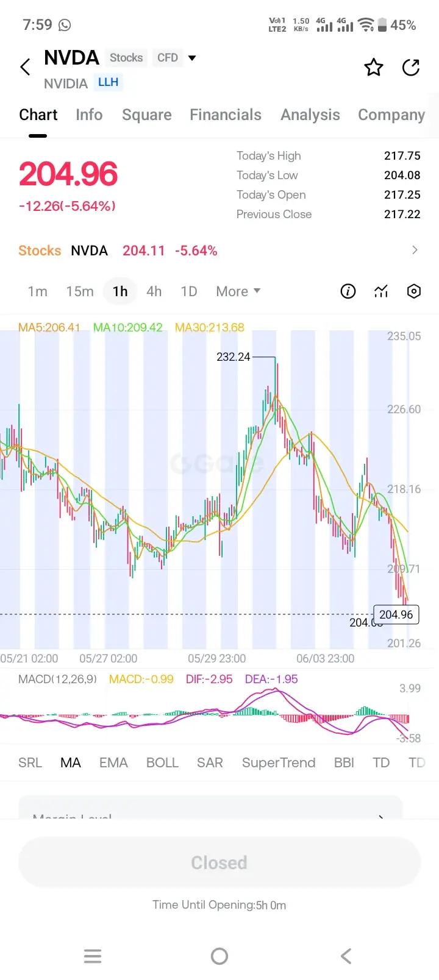This screenshot has width=439, height=980.
Task: Tap the greyed-out Closed button
Action: click(220, 862)
